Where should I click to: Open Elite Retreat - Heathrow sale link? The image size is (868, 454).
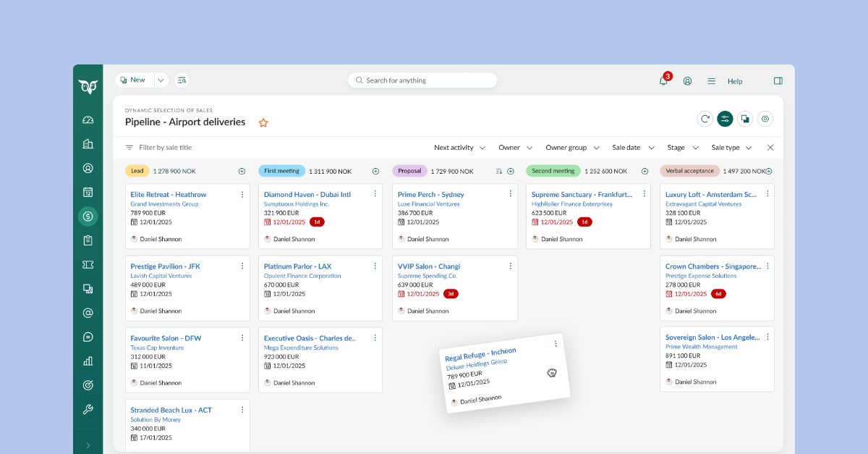(x=169, y=195)
